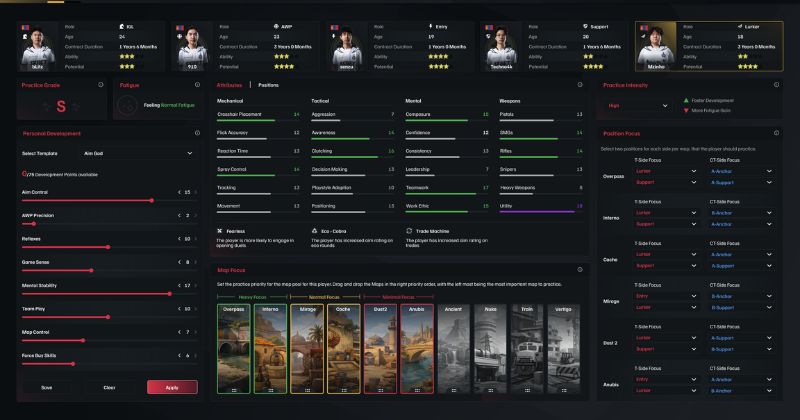800x420 pixels.
Task: Increase Game Sense with right arrow
Action: (195, 262)
